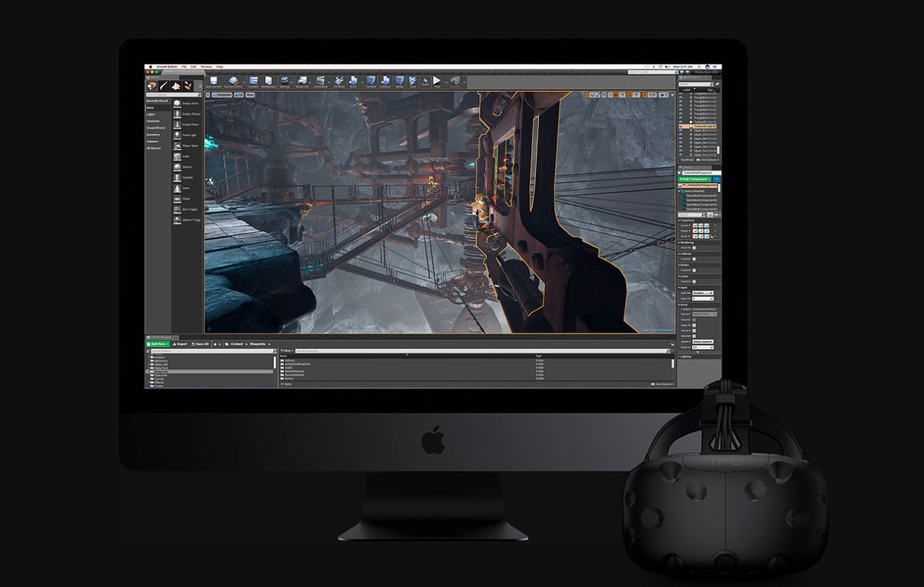Open the Apple menu

tap(150, 67)
